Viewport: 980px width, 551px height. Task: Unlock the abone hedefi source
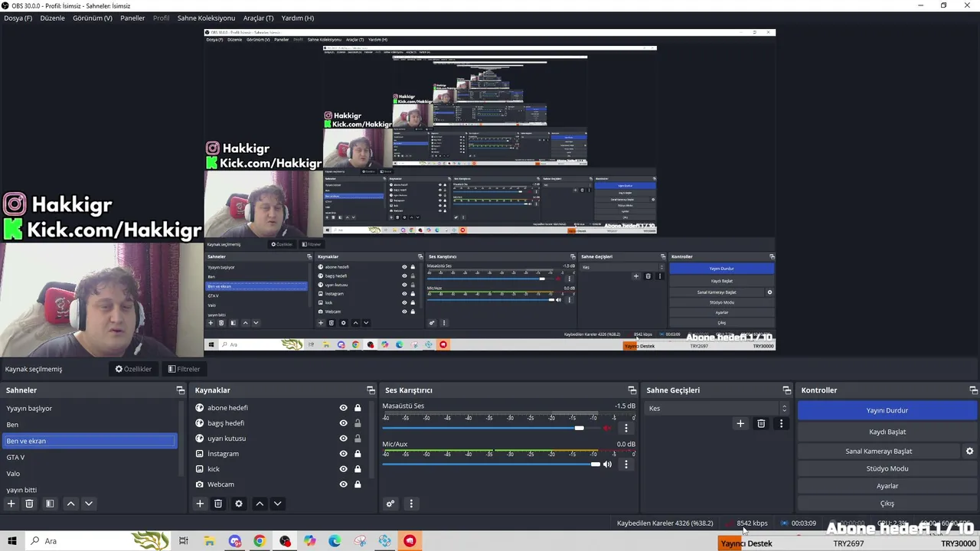click(358, 408)
